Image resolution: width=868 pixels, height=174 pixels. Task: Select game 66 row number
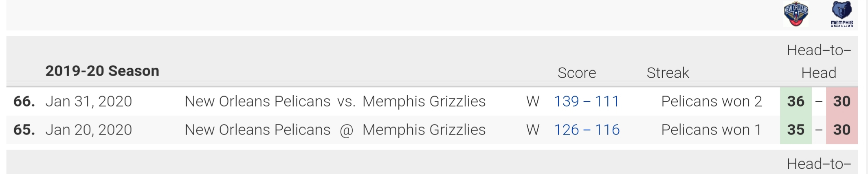[24, 101]
